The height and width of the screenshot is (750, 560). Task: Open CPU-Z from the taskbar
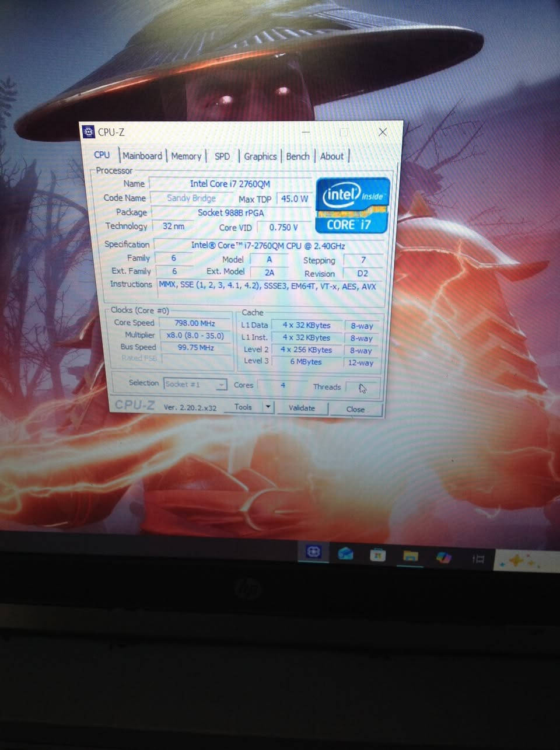(313, 552)
